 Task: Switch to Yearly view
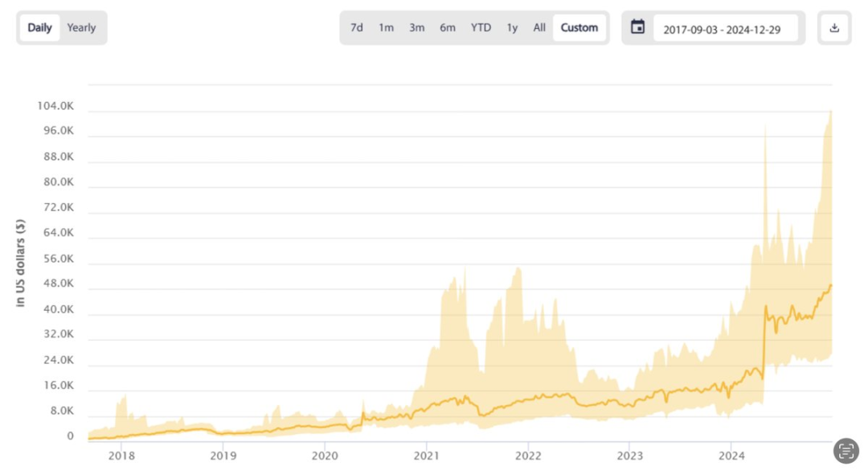[x=81, y=27]
